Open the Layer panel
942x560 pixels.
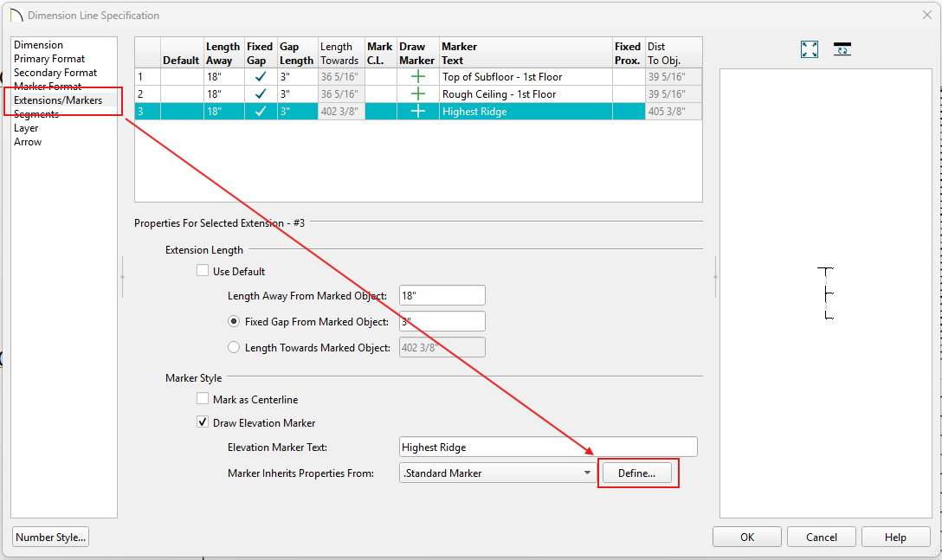[x=26, y=128]
